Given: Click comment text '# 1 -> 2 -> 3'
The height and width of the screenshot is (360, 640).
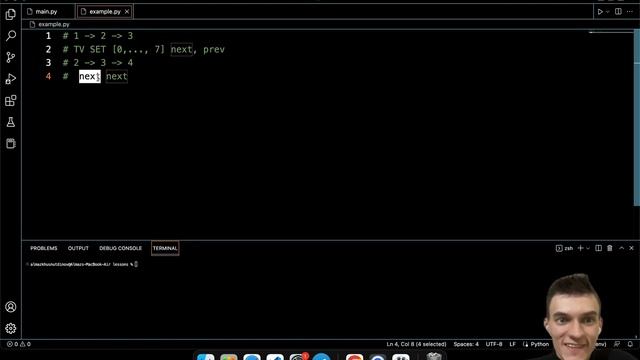Looking at the screenshot, I should tap(98, 36).
